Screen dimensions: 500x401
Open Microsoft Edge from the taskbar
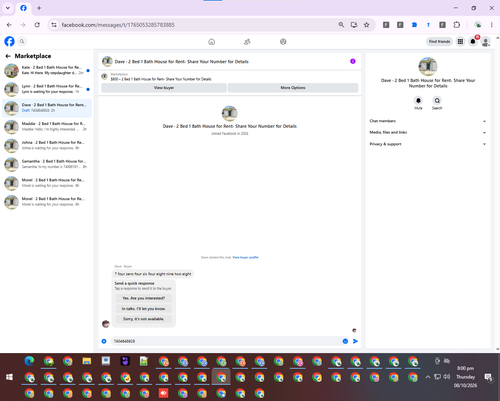pyautogui.click(x=29, y=361)
